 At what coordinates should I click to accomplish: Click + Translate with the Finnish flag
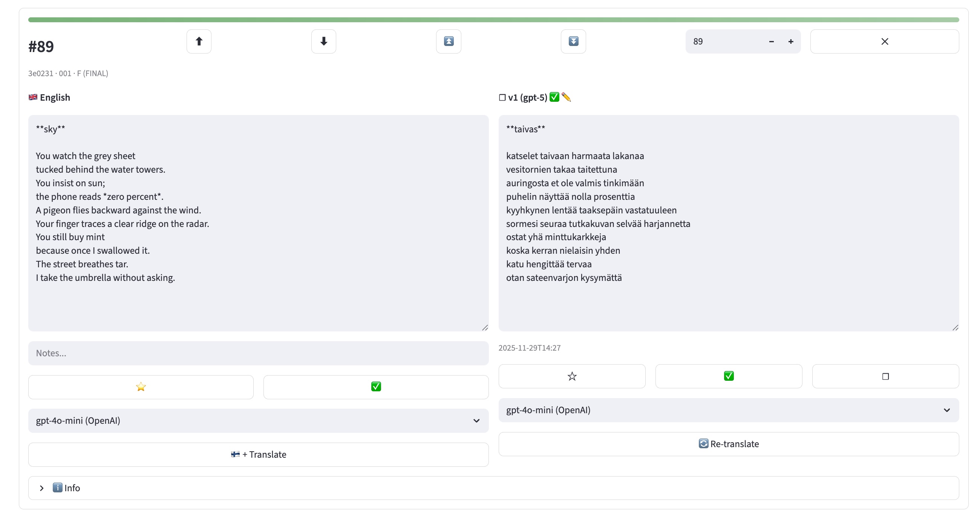pyautogui.click(x=259, y=454)
